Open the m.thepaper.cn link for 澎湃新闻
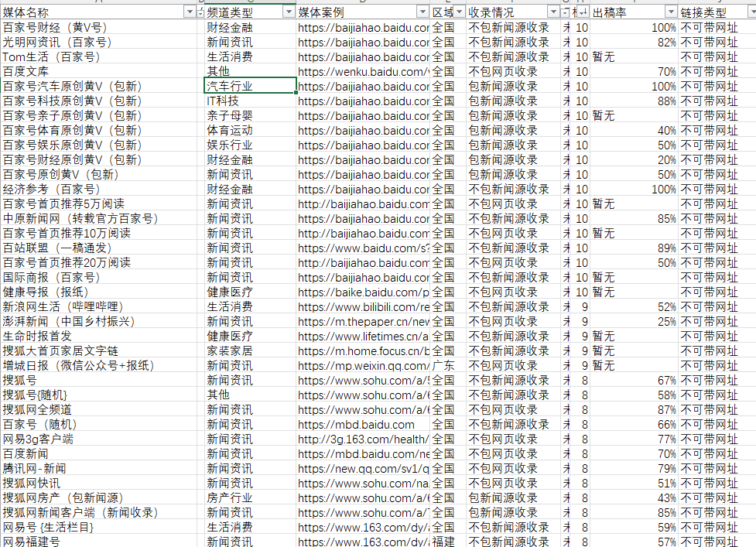 pyautogui.click(x=363, y=321)
